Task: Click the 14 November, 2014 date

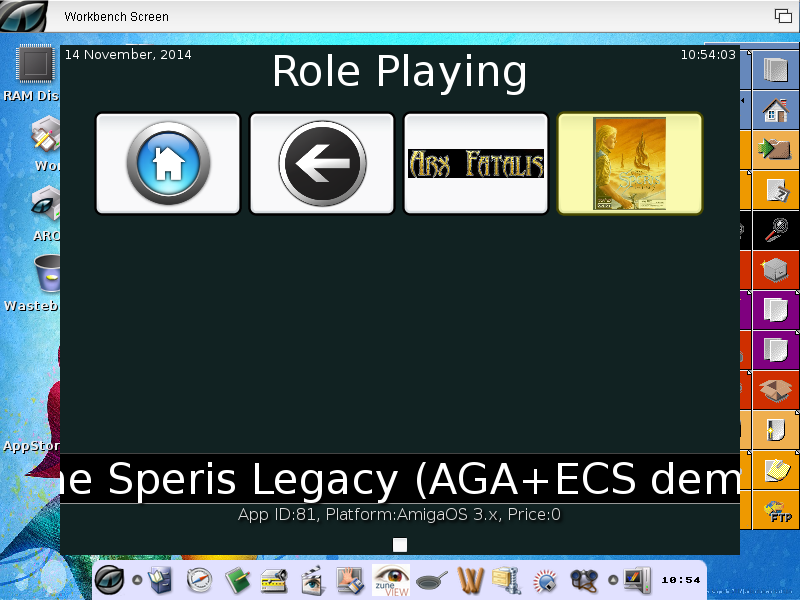Action: click(x=128, y=54)
